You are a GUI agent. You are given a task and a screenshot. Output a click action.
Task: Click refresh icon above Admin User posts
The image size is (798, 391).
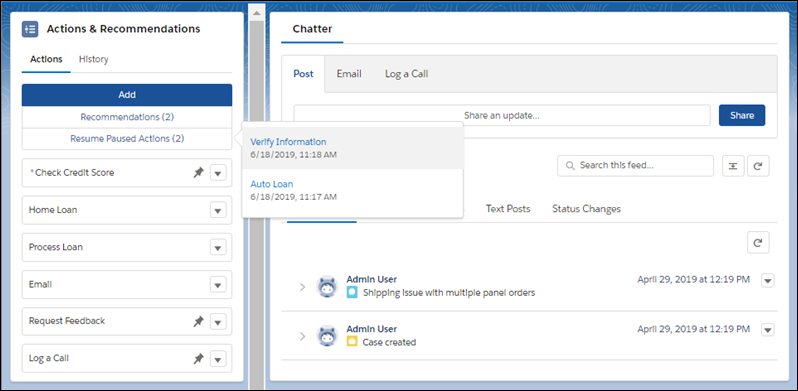point(758,242)
